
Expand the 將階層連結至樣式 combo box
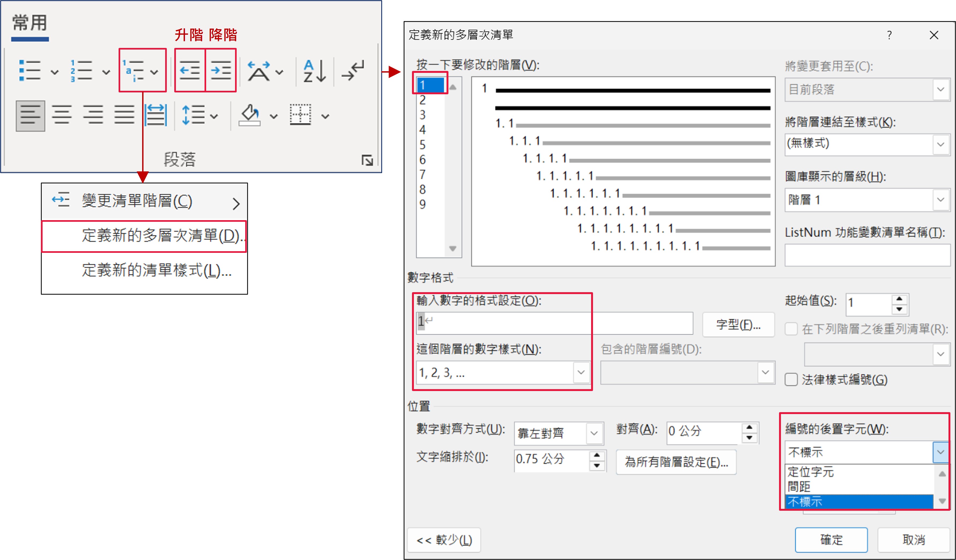click(x=940, y=144)
